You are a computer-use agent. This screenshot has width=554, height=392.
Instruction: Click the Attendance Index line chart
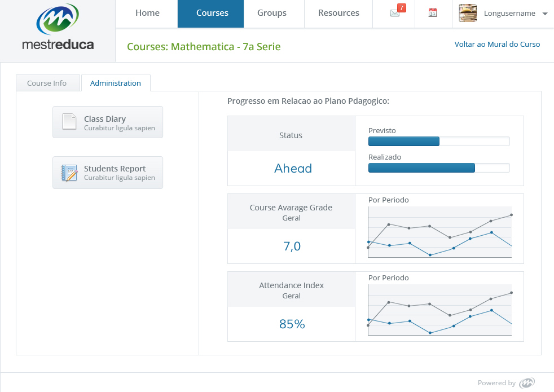[440, 310]
